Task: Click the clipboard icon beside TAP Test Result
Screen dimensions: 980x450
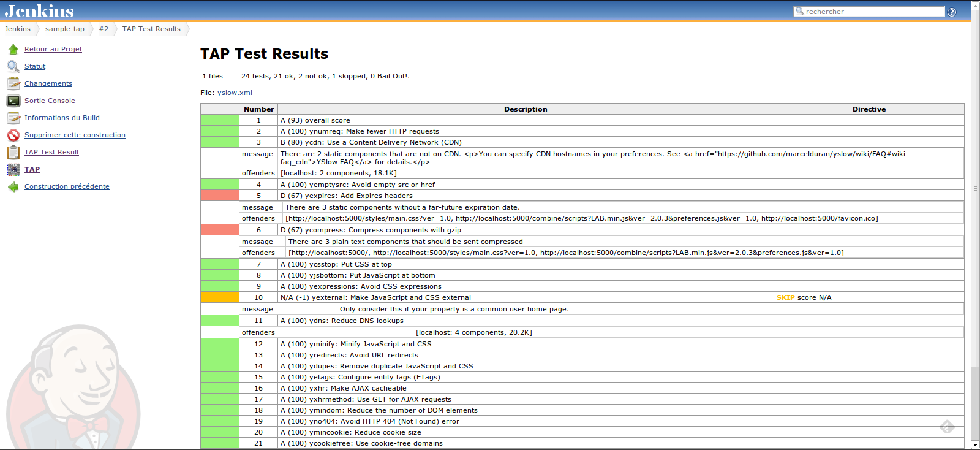Action: [x=13, y=152]
